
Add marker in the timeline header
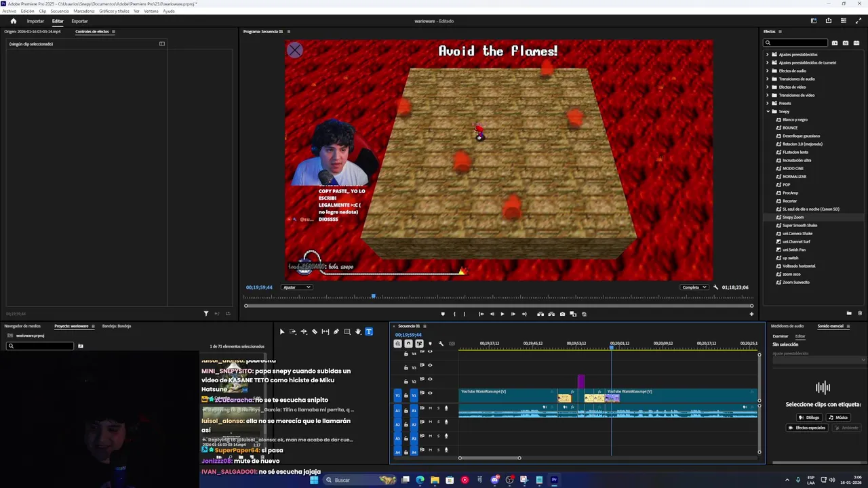430,344
